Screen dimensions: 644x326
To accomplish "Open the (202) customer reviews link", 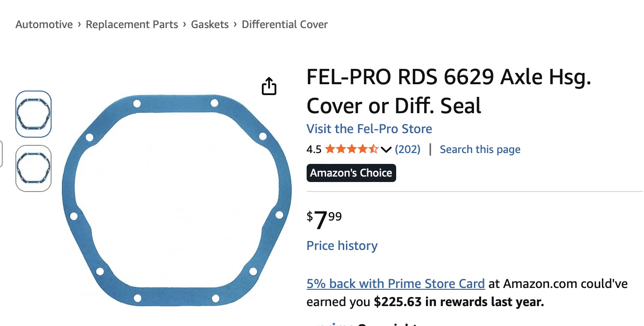I will pos(407,149).
